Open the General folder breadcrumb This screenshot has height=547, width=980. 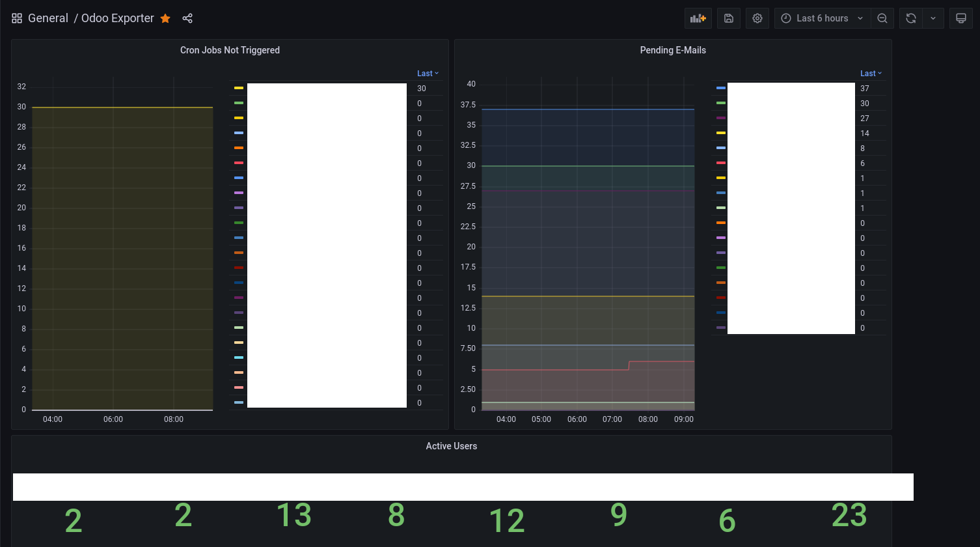48,18
